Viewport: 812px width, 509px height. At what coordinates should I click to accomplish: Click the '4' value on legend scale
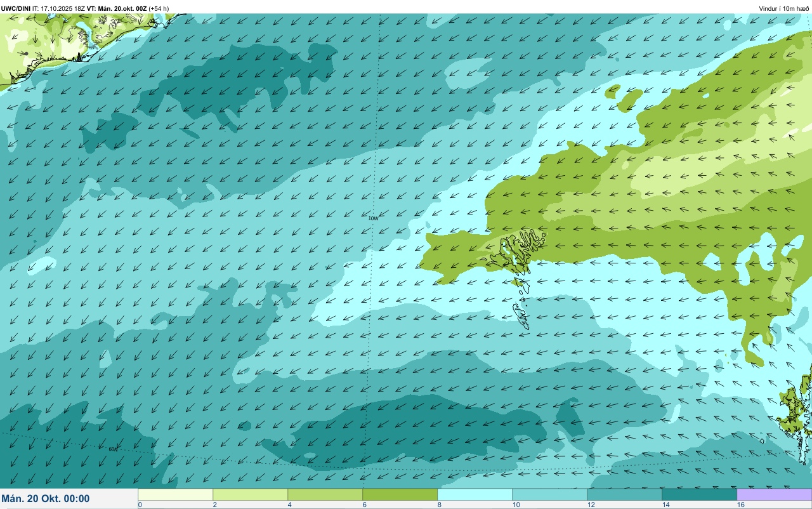coord(289,505)
